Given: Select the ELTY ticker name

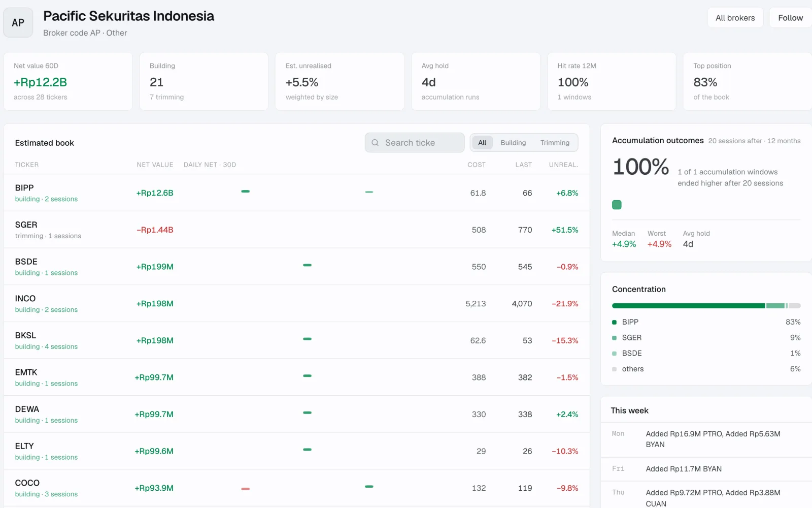Looking at the screenshot, I should point(24,446).
